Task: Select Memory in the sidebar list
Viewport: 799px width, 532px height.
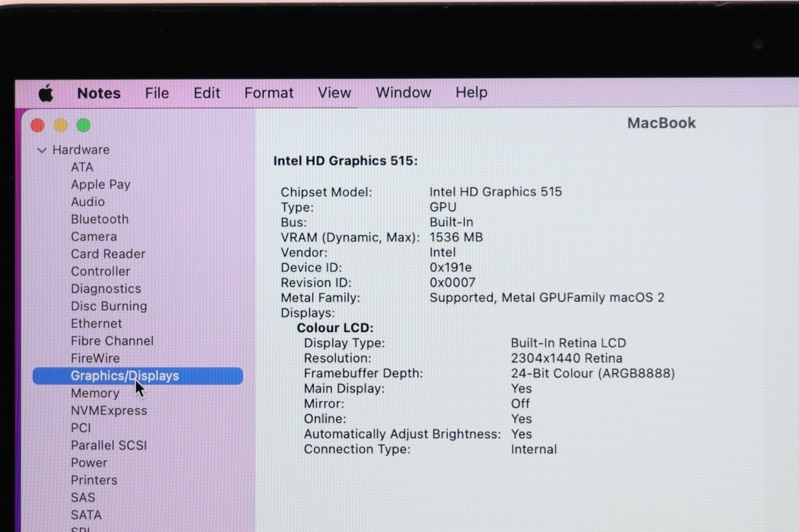Action: point(95,393)
